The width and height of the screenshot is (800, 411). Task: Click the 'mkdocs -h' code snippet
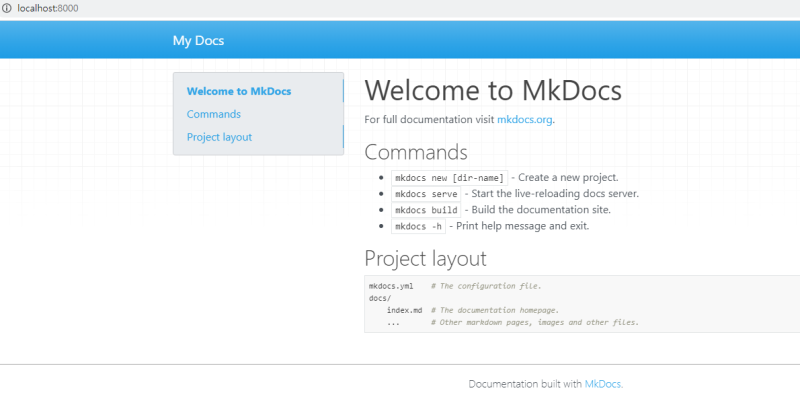[418, 226]
